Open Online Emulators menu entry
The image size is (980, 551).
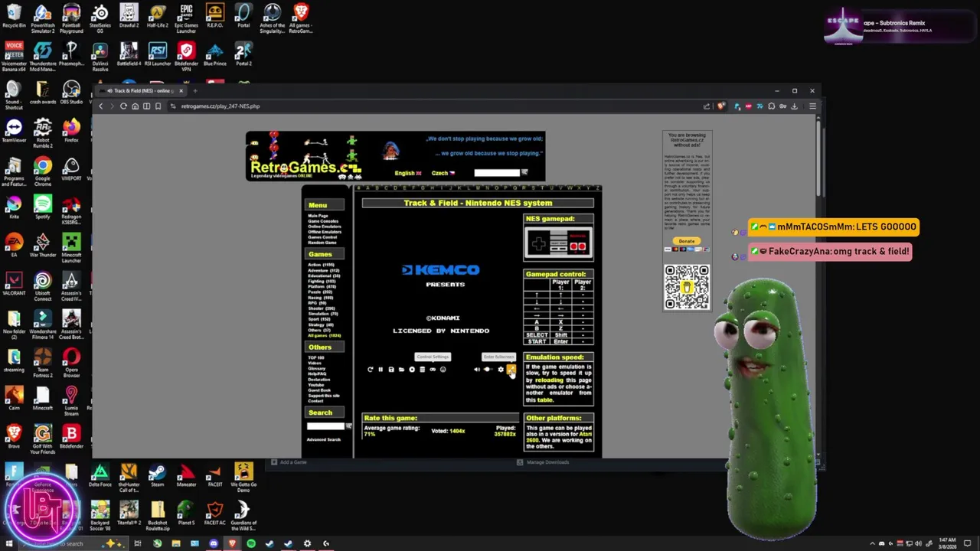(325, 227)
